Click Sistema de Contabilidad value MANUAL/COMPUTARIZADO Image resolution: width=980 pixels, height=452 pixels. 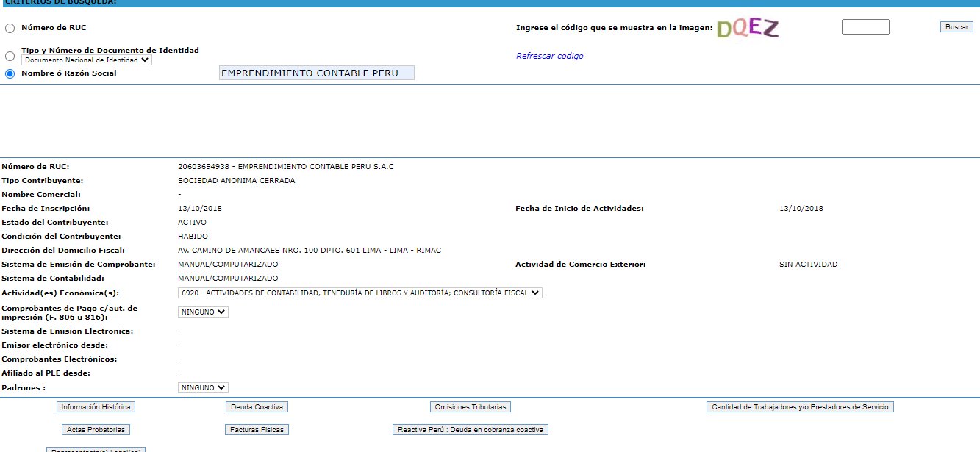tap(228, 279)
